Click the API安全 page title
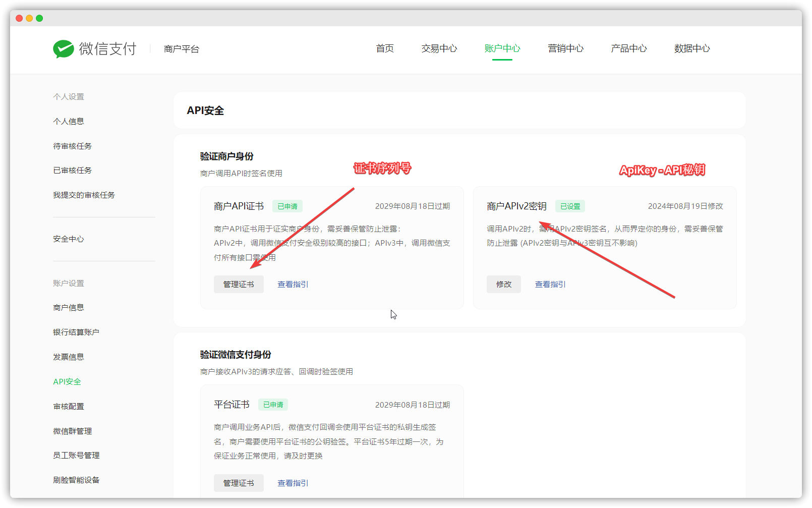 [x=205, y=110]
